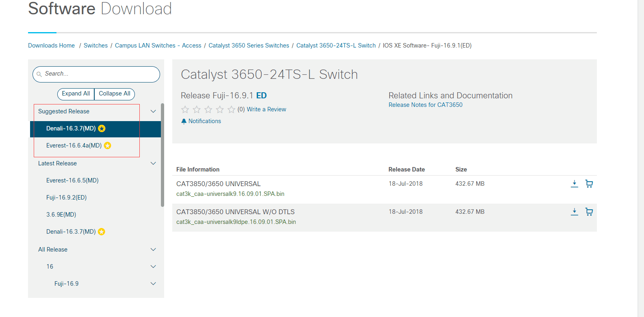Select Everest-16.6.4a(MD) release
Screen dimensions: 644x317
(x=74, y=145)
